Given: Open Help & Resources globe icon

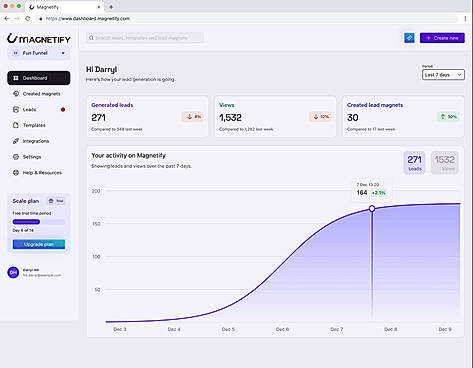Looking at the screenshot, I should point(16,172).
